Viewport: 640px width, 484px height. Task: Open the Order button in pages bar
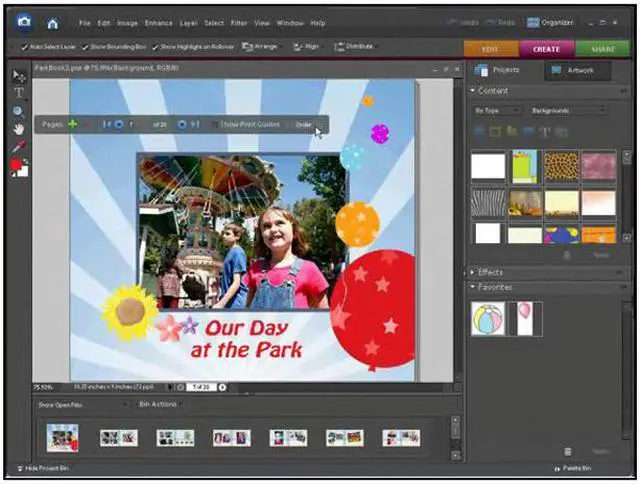coord(303,124)
